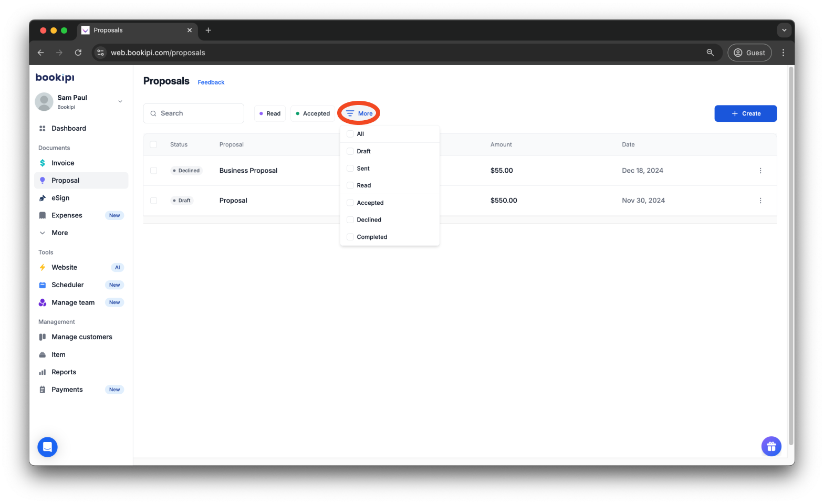
Task: Open the Dashboard page from sidebar
Action: pos(69,128)
